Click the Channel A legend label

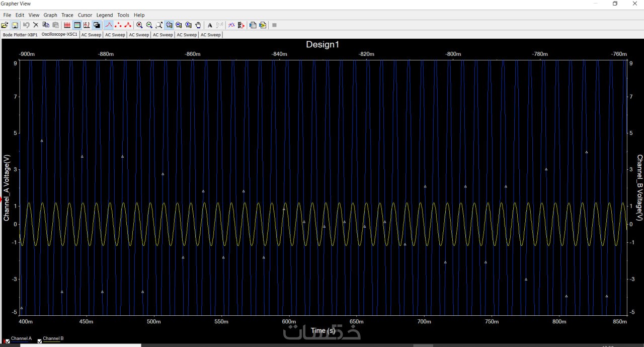[x=21, y=338]
